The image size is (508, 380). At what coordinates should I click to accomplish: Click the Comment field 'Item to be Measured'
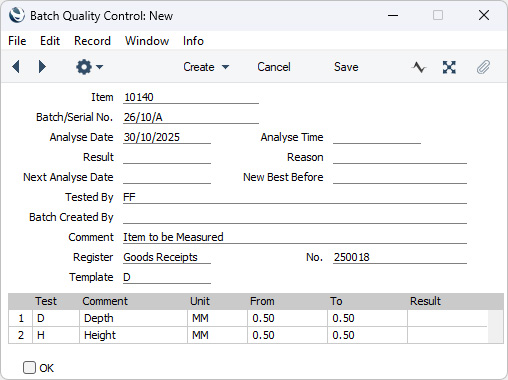(x=295, y=237)
